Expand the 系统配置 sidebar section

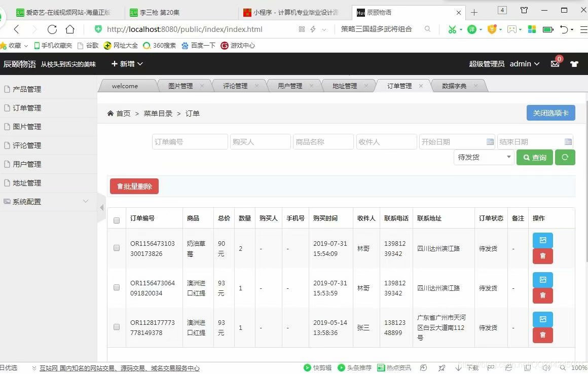point(48,202)
